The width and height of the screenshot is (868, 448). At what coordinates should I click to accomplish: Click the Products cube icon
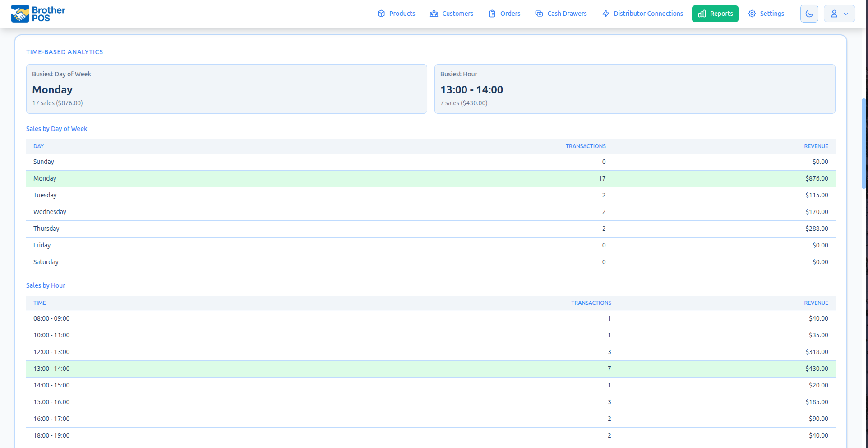[x=381, y=14]
